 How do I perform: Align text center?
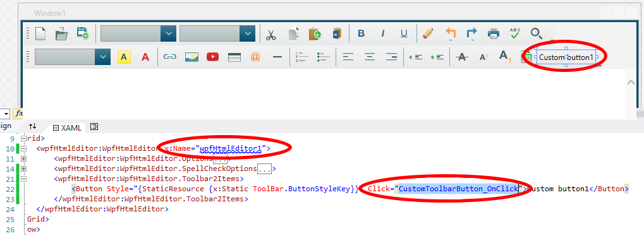click(x=370, y=57)
